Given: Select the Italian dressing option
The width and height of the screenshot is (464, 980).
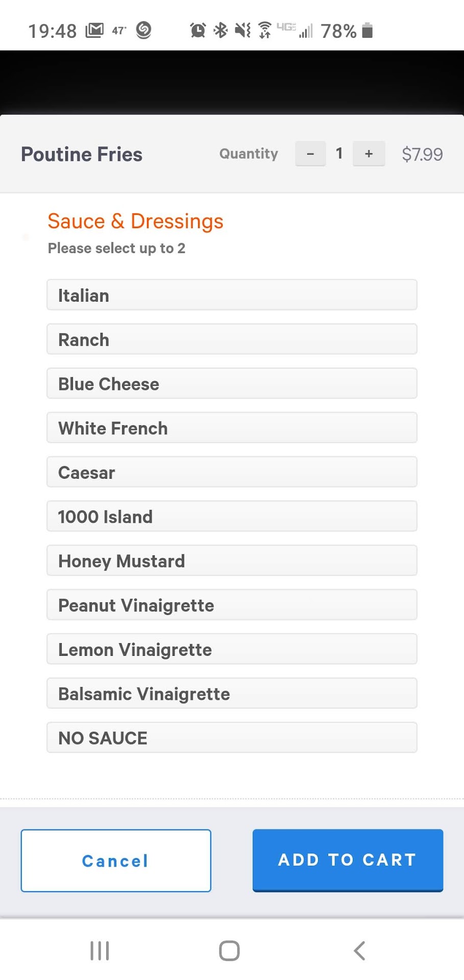Looking at the screenshot, I should (x=232, y=295).
